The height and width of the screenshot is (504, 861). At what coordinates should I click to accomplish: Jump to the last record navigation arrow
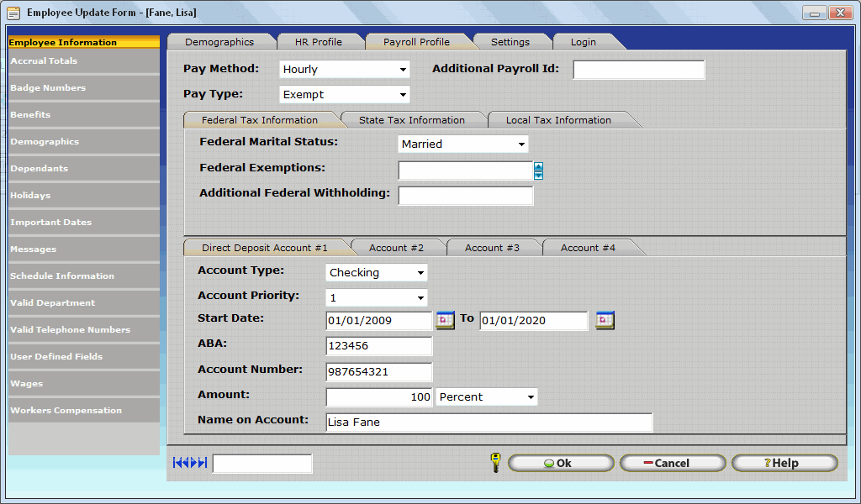pyautogui.click(x=202, y=462)
